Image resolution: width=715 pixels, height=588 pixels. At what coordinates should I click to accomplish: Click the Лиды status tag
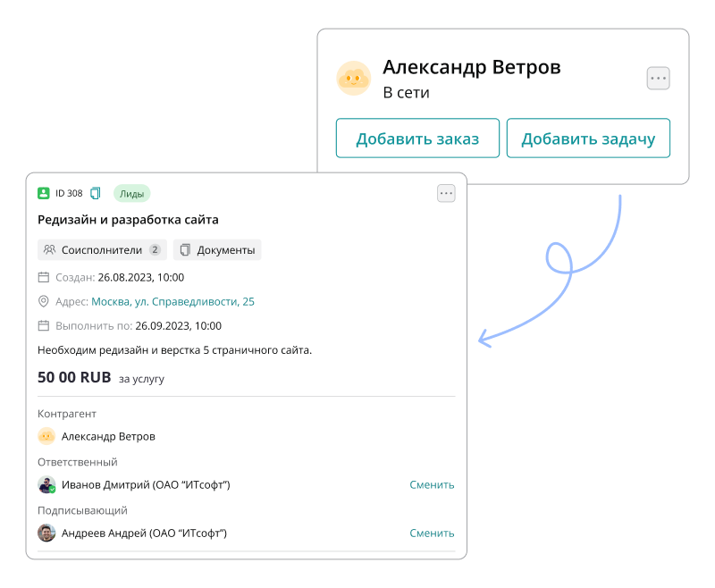(131, 193)
